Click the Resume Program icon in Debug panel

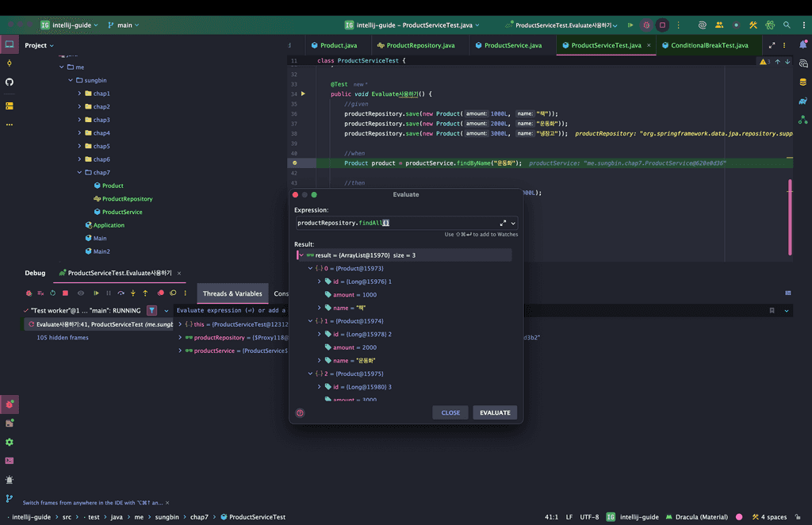(x=96, y=293)
